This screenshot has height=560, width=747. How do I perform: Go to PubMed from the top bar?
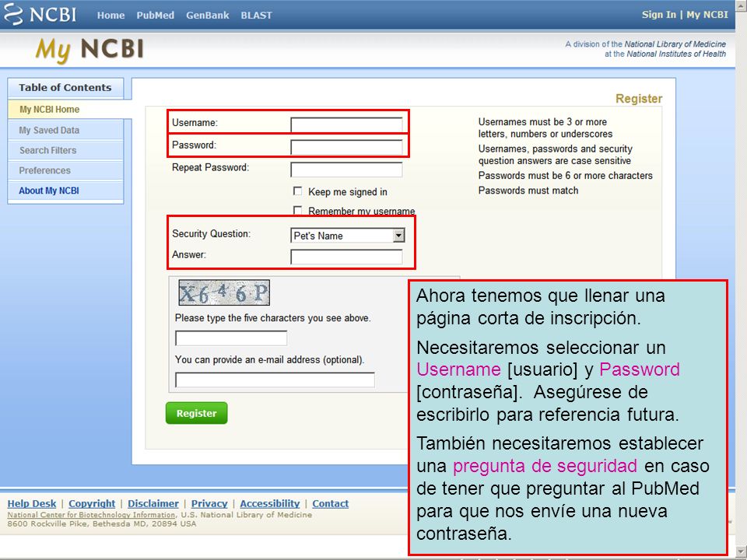[x=156, y=16]
